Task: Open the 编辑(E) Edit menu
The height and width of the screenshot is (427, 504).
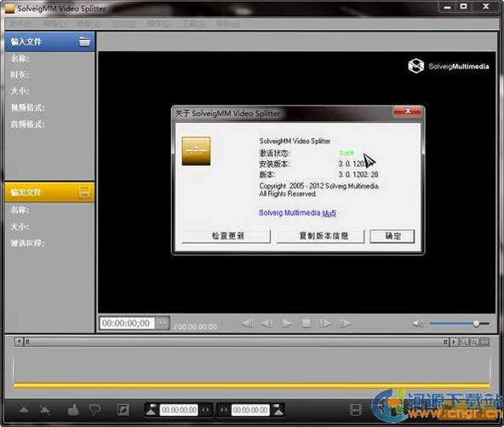Action: (54, 24)
